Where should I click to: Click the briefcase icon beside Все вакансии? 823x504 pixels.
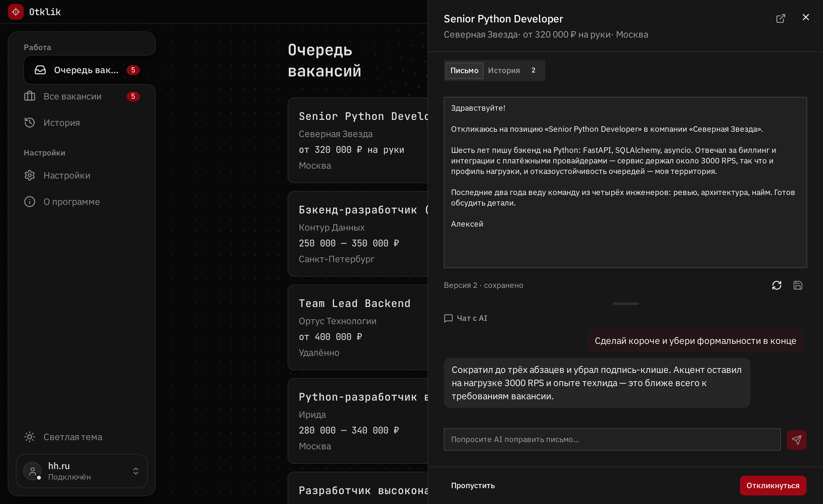(x=30, y=96)
